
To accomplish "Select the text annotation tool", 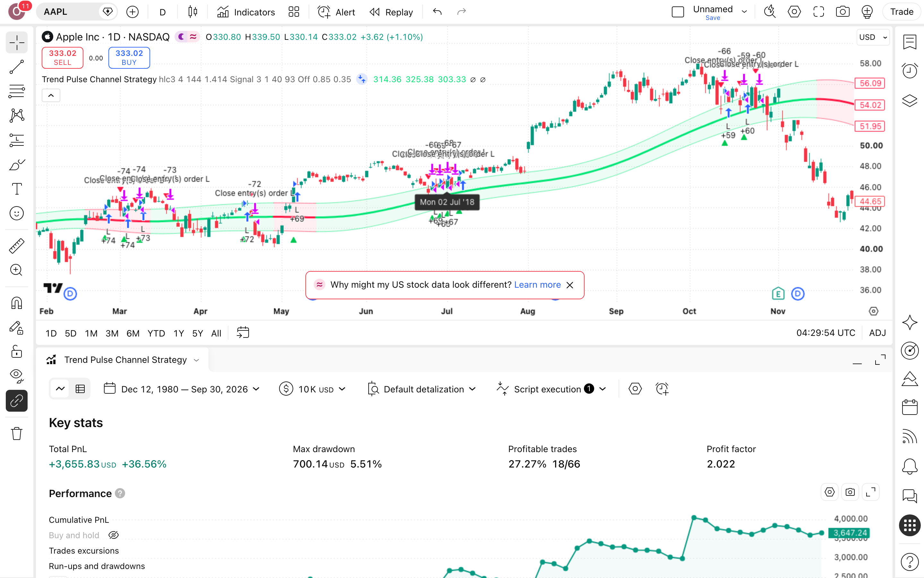I will (16, 189).
